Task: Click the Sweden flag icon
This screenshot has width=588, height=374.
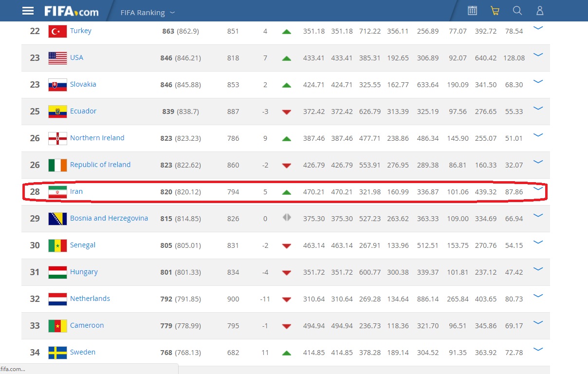Action: [x=57, y=353]
